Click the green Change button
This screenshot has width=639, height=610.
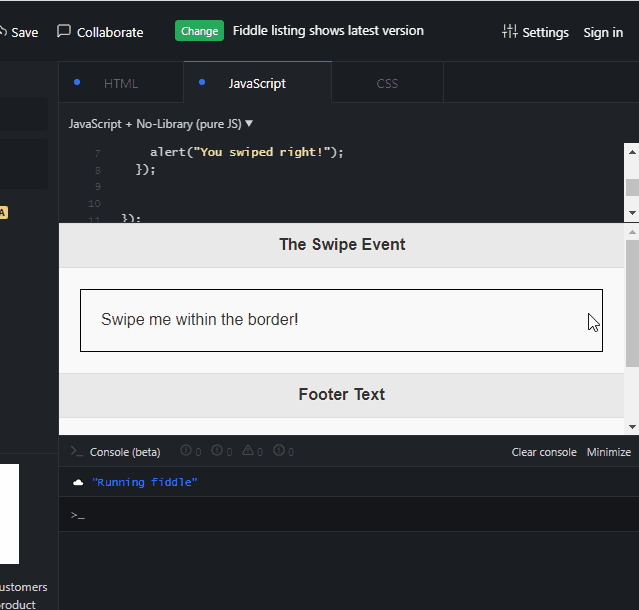pos(199,31)
